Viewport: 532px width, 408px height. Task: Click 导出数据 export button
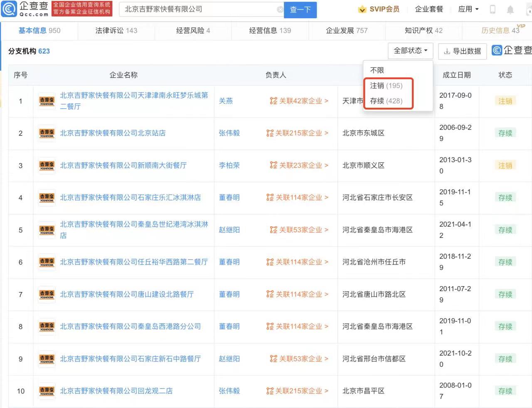[462, 51]
